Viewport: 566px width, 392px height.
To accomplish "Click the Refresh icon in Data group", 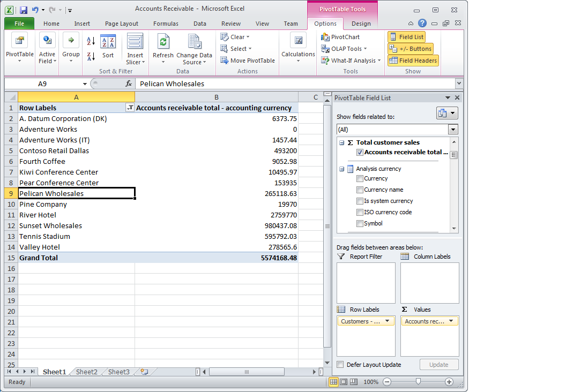I will pos(163,42).
